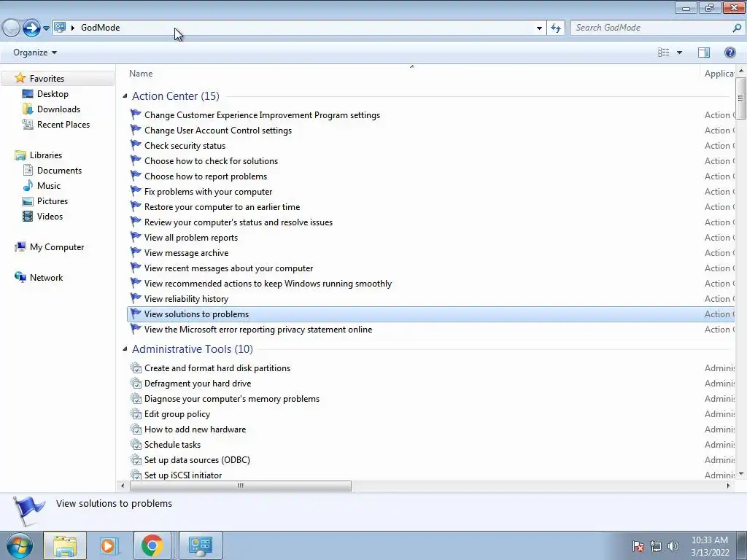This screenshot has width=747, height=560.
Task: Collapse the Action Center group
Action: [125, 96]
